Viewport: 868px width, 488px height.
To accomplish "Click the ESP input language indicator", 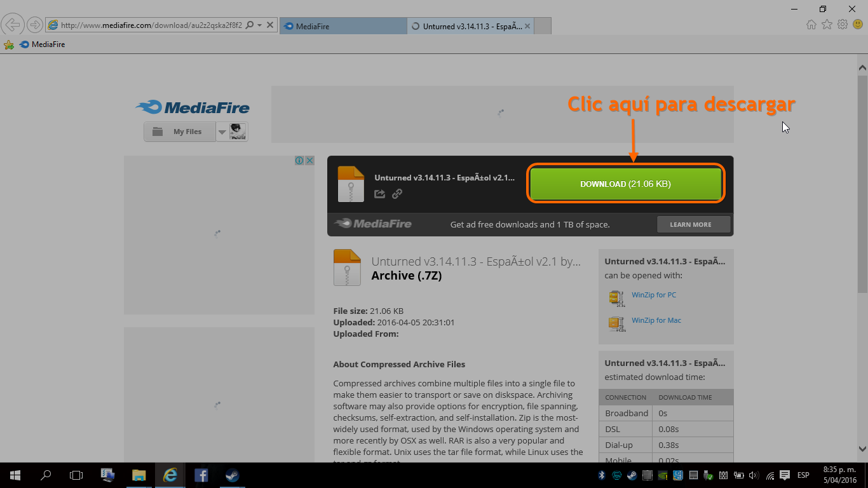I will pyautogui.click(x=803, y=475).
